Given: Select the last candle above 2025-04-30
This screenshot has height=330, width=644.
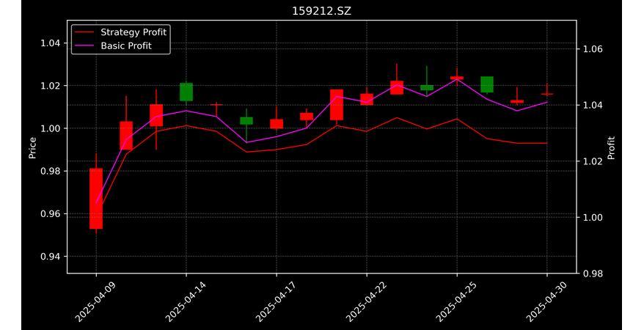Looking at the screenshot, I should coord(547,94).
